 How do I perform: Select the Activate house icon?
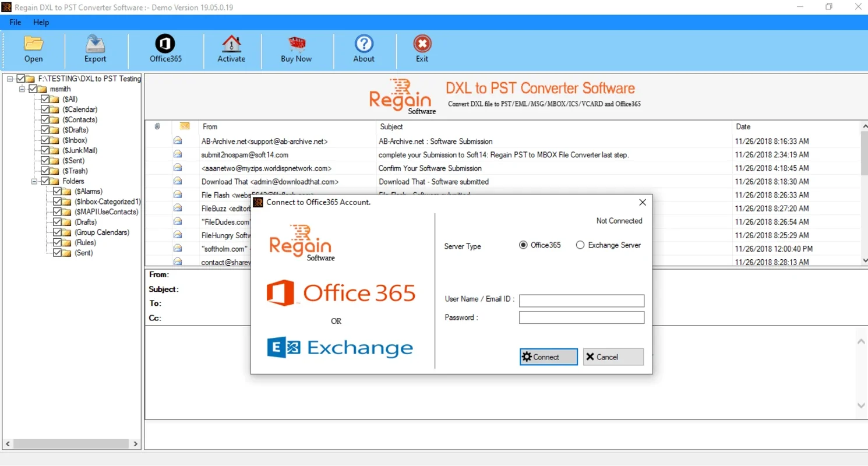click(231, 44)
